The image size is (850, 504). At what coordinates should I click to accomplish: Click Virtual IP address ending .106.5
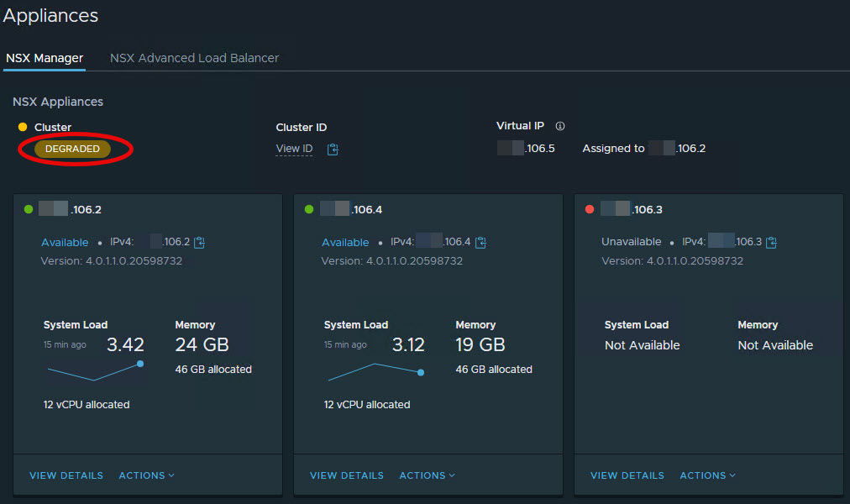(526, 148)
